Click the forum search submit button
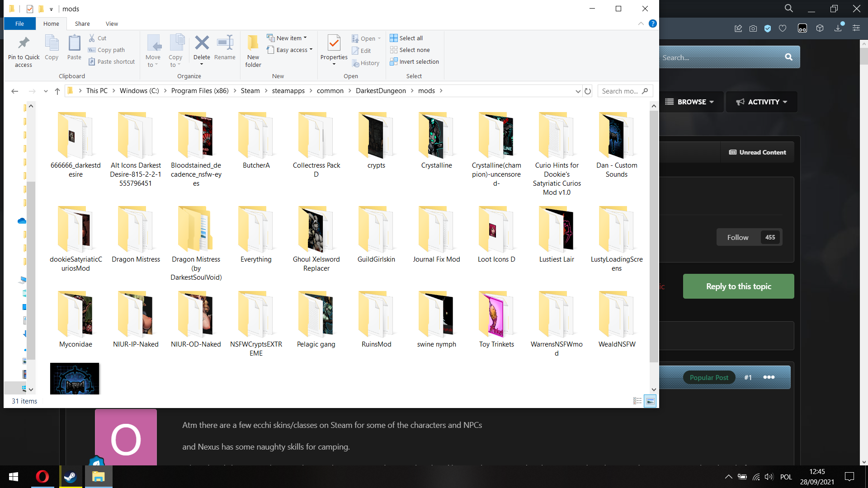868x488 pixels. click(x=789, y=57)
